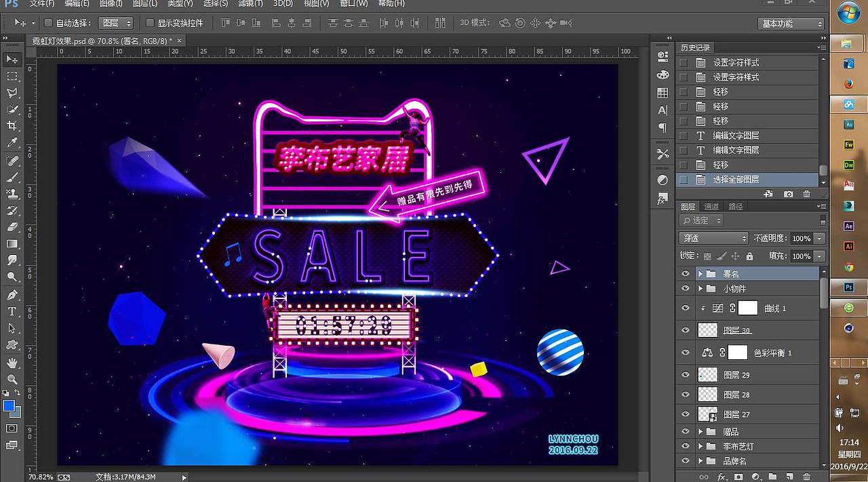Select the Healing Brush tool
The height and width of the screenshot is (482, 868).
12,161
